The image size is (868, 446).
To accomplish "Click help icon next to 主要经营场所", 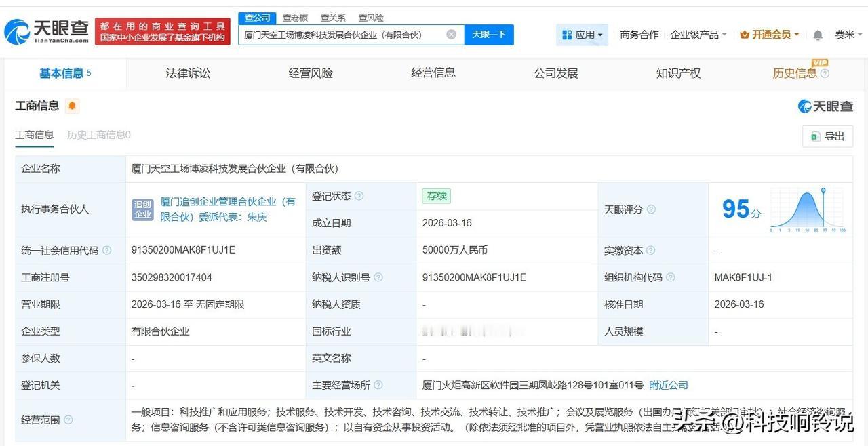I will 378,385.
